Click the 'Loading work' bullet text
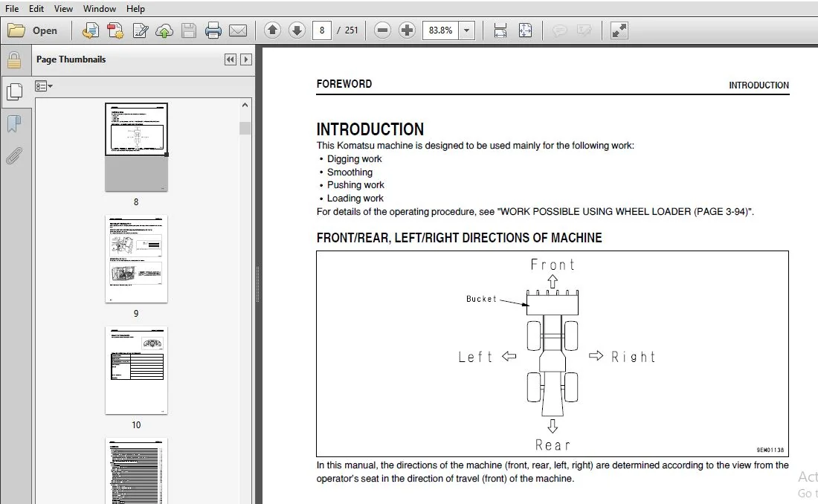The image size is (818, 504). 355,198
